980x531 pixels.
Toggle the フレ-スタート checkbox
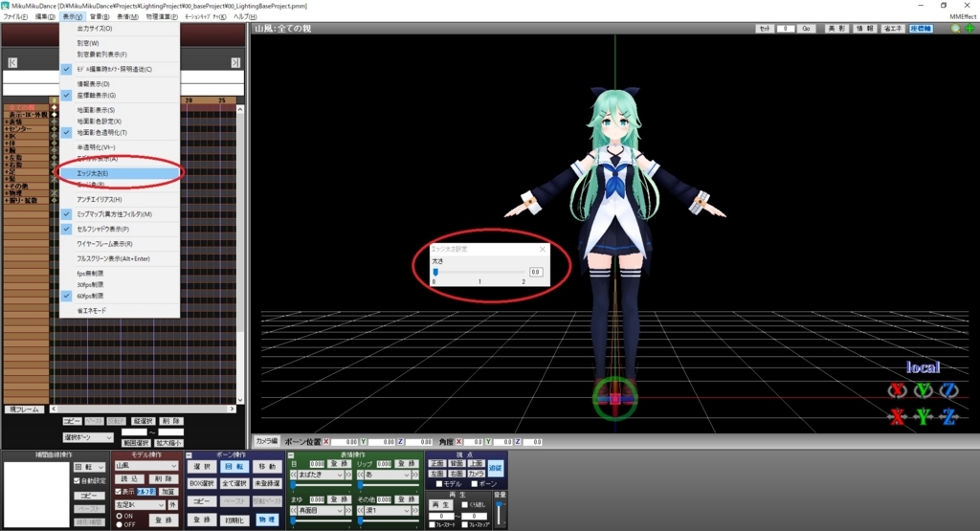(x=432, y=524)
